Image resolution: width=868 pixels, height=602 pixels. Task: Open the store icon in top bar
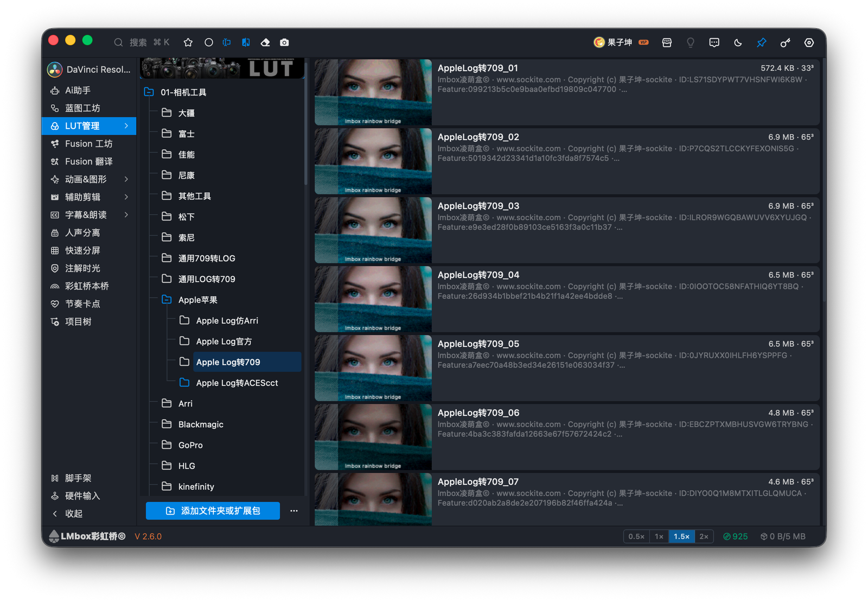(667, 42)
